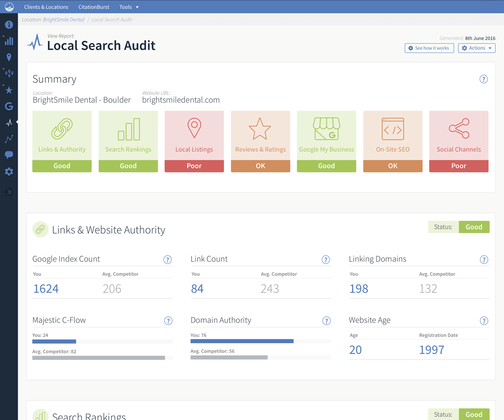The image size is (504, 420).
Task: Open the citations multi-pin sidebar icon
Action: [9, 73]
